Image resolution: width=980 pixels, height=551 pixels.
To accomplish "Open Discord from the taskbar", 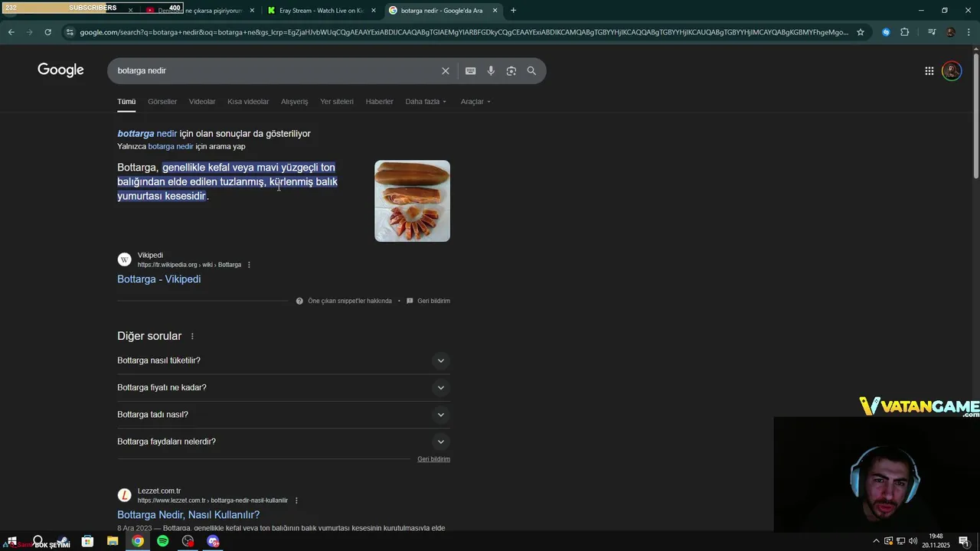I will pos(213,541).
